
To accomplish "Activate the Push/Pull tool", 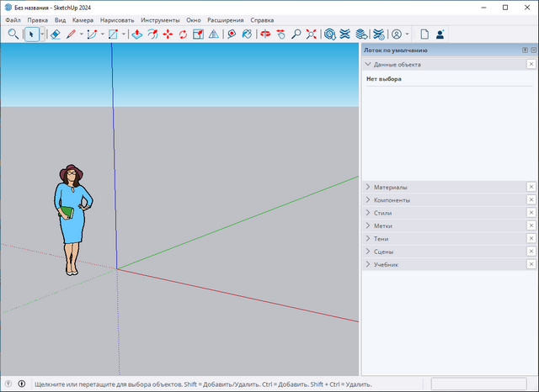I will pyautogui.click(x=137, y=34).
